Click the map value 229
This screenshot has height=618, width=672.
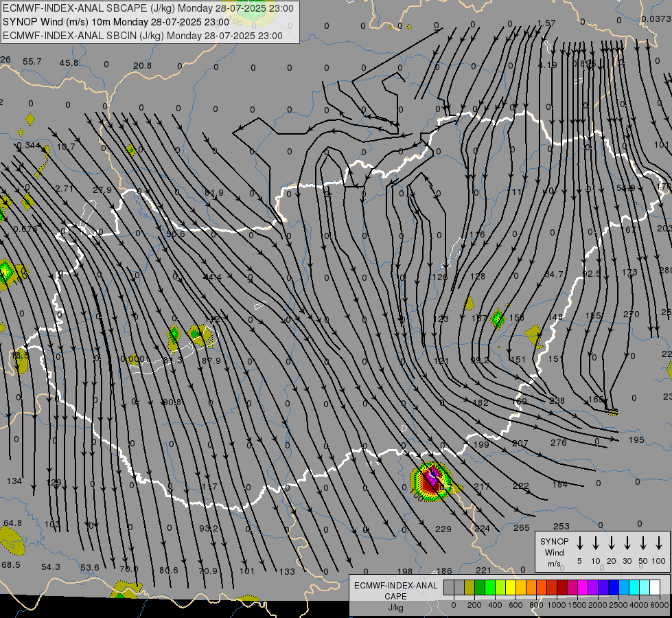pyautogui.click(x=443, y=529)
